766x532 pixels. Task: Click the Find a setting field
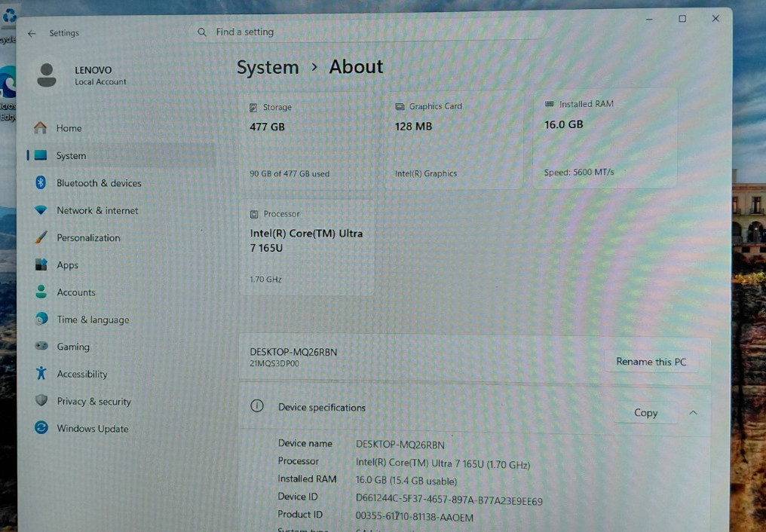(x=367, y=32)
